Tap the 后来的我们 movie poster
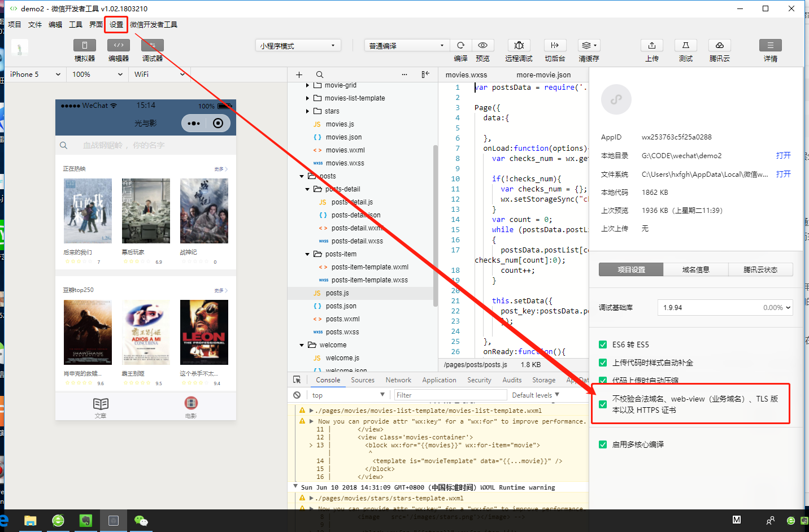Screen dimensions: 809x532 (x=88, y=211)
